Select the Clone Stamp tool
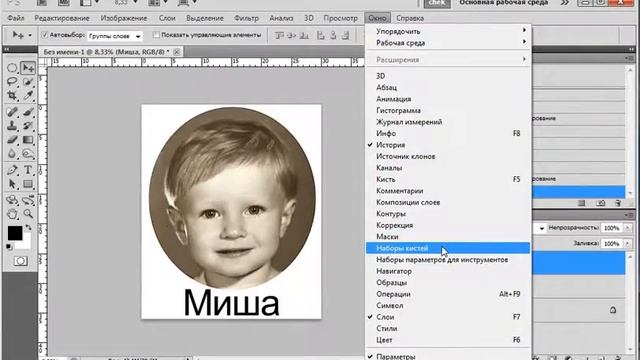Viewport: 640px width, 360px height. 12,126
